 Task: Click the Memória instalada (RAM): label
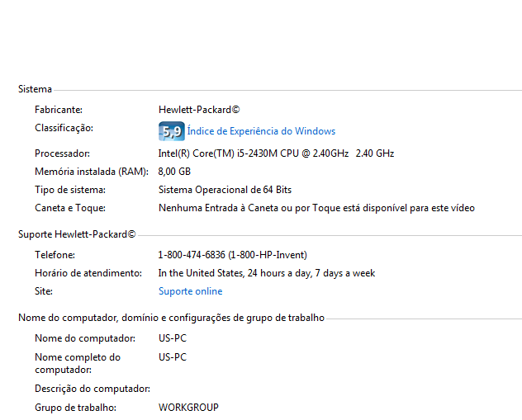92,172
